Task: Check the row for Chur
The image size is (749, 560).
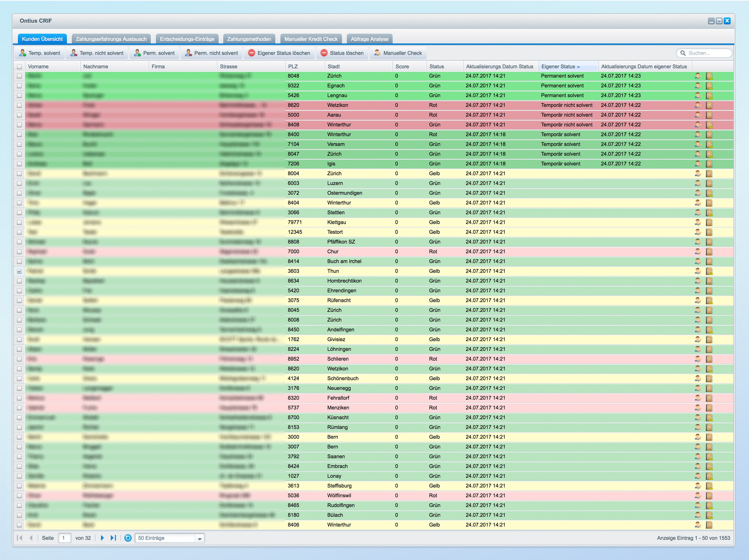Action: [19, 252]
